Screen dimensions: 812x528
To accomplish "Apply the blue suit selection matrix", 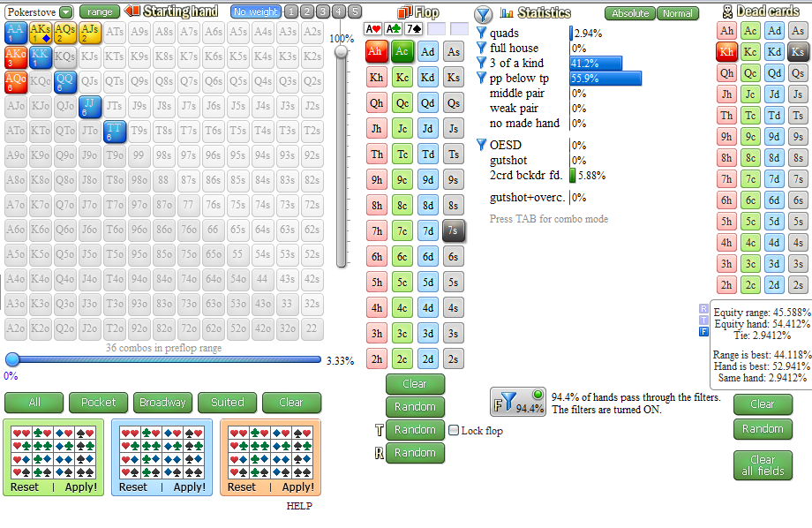I will coord(190,487).
